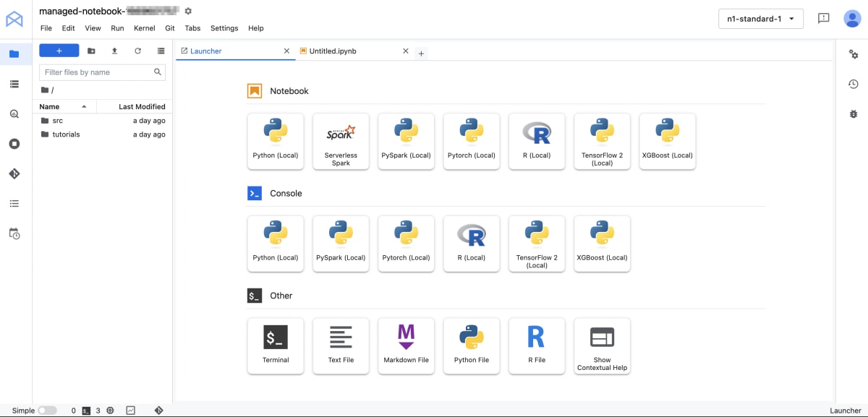Toggle Simple interface mode switch
The image size is (868, 417).
tap(47, 410)
